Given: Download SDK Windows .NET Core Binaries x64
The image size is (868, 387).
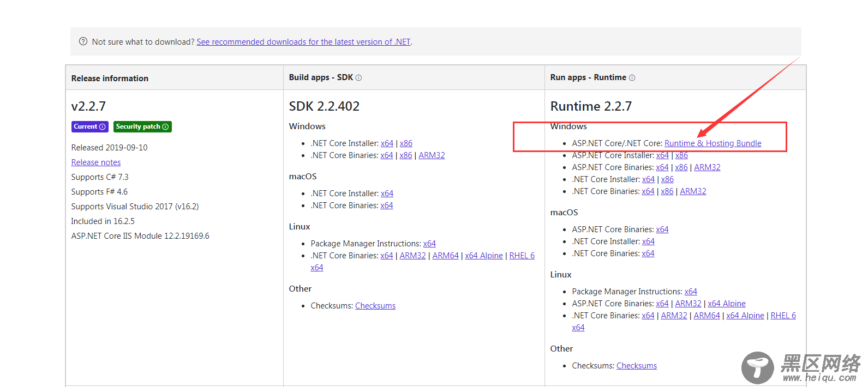Looking at the screenshot, I should (x=387, y=155).
